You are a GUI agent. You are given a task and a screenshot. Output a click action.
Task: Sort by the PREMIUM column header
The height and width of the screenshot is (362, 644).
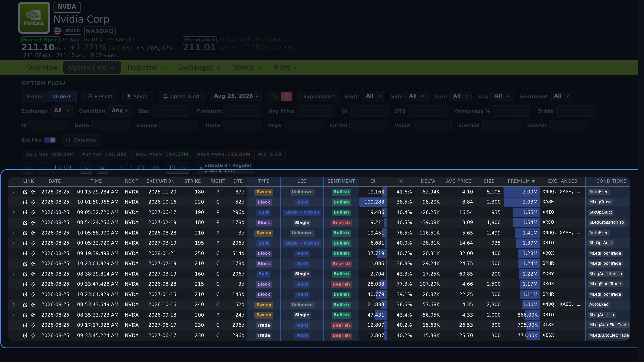521,181
